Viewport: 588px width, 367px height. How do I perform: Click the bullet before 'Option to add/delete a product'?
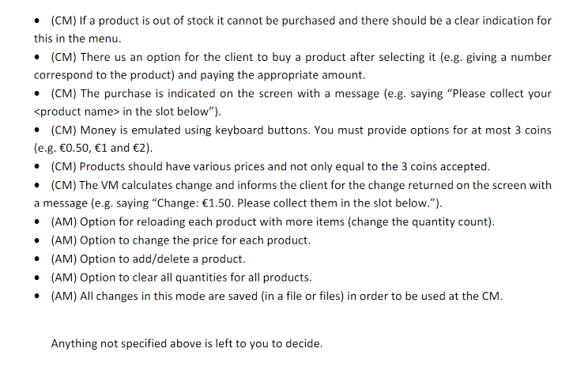(36, 259)
